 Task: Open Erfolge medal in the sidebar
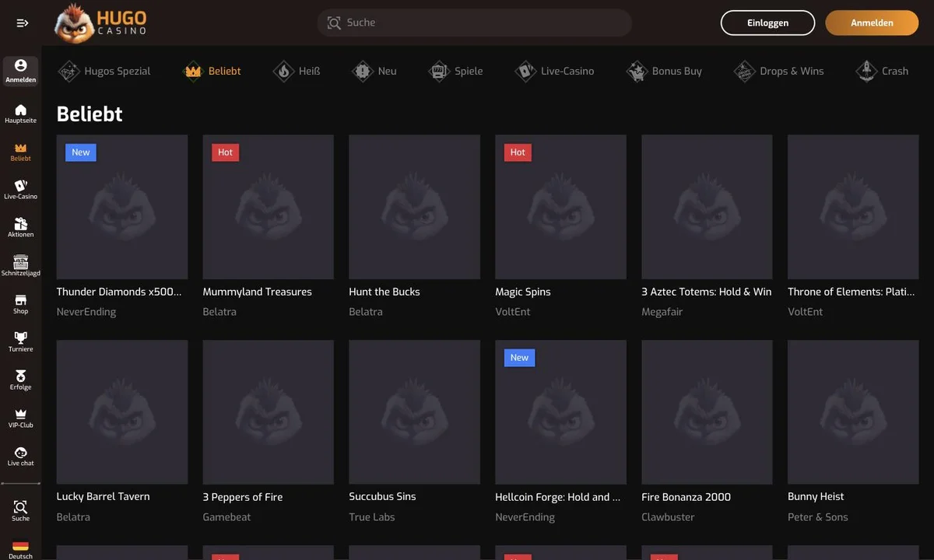point(21,380)
